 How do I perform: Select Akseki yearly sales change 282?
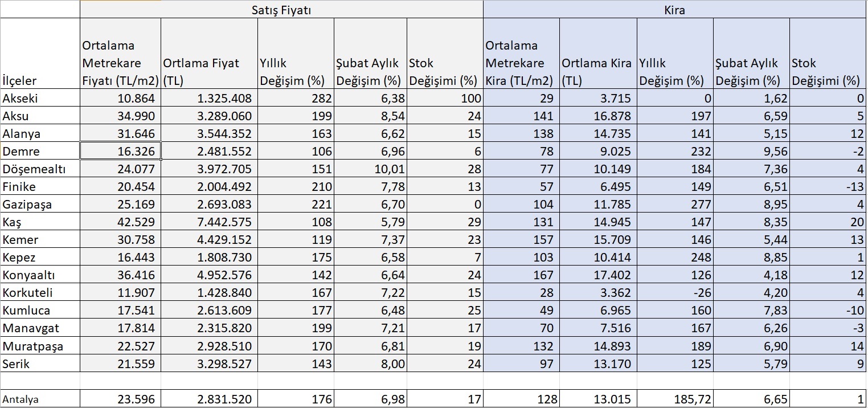pyautogui.click(x=296, y=98)
